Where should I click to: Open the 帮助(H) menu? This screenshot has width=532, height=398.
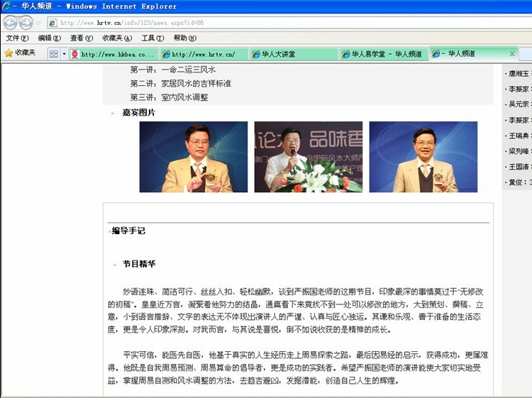pos(185,38)
